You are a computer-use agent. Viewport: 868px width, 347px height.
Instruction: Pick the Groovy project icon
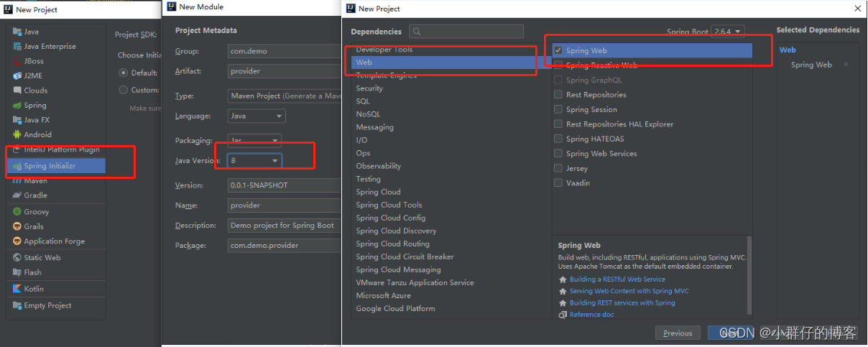(x=17, y=212)
